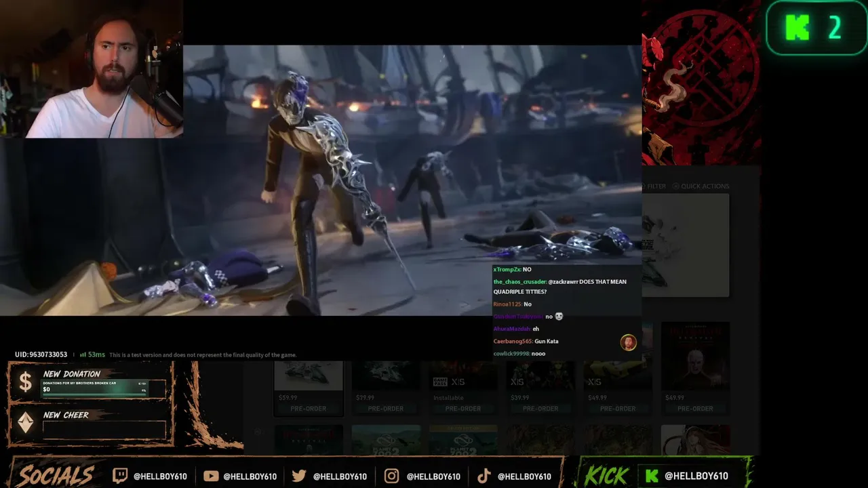
Task: Open the FILTER option in the store
Action: [x=656, y=186]
